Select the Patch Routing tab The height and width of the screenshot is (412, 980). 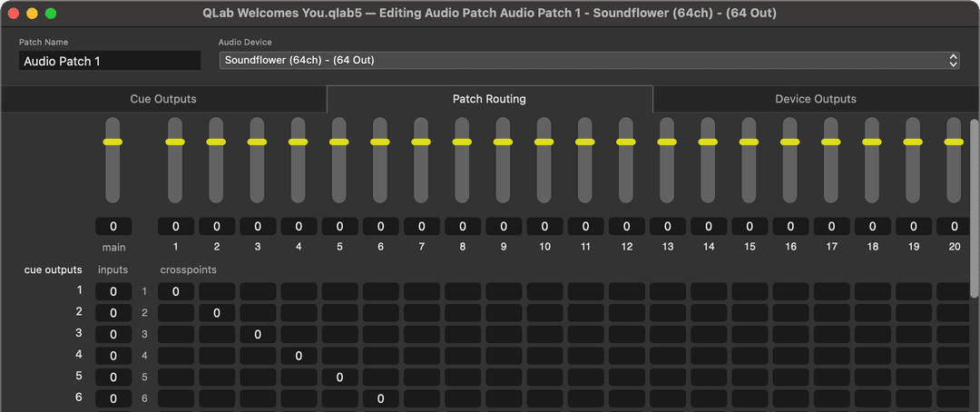[489, 99]
